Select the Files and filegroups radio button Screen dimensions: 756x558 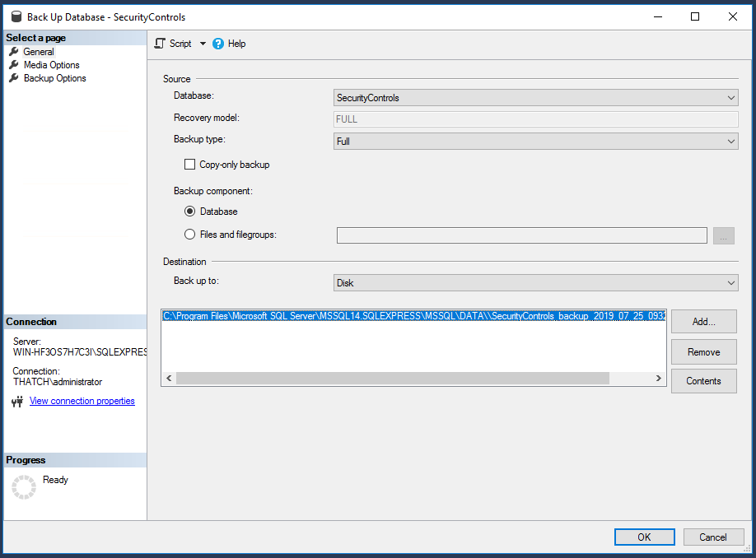coord(189,234)
